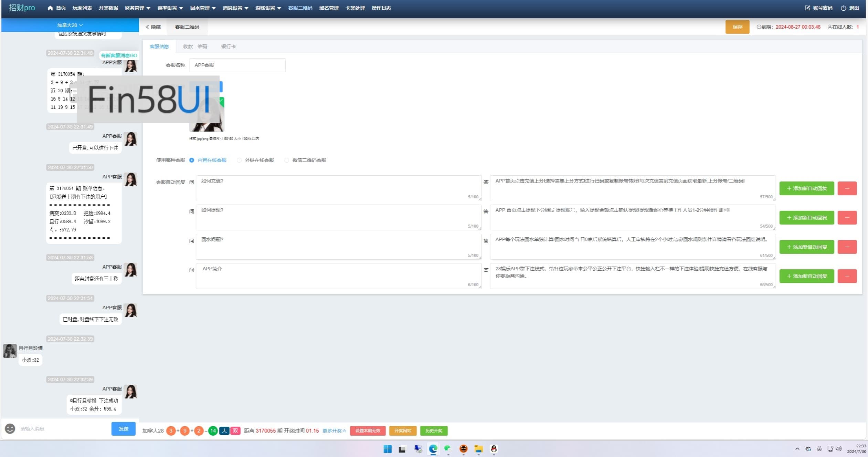The width and height of the screenshot is (868, 457).
Task: Select the 内置在线客服 radio option
Action: (192, 160)
